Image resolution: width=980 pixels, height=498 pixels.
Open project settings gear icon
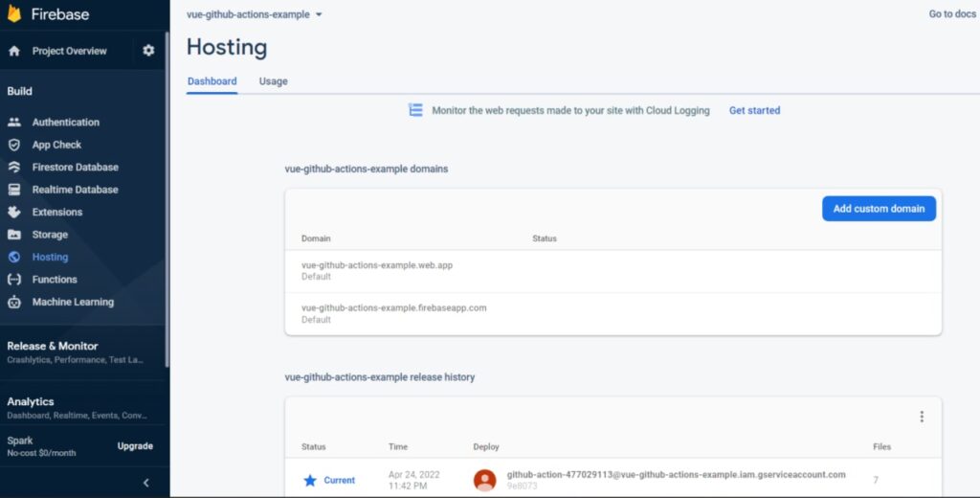click(x=148, y=51)
